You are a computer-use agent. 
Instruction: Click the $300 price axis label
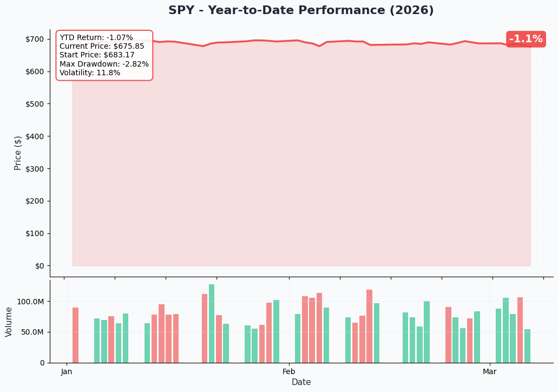tap(35, 169)
